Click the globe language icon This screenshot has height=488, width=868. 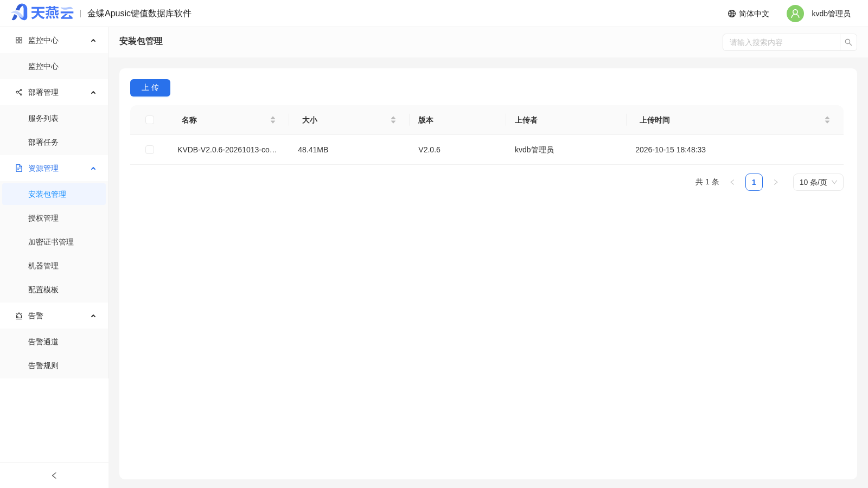click(732, 14)
